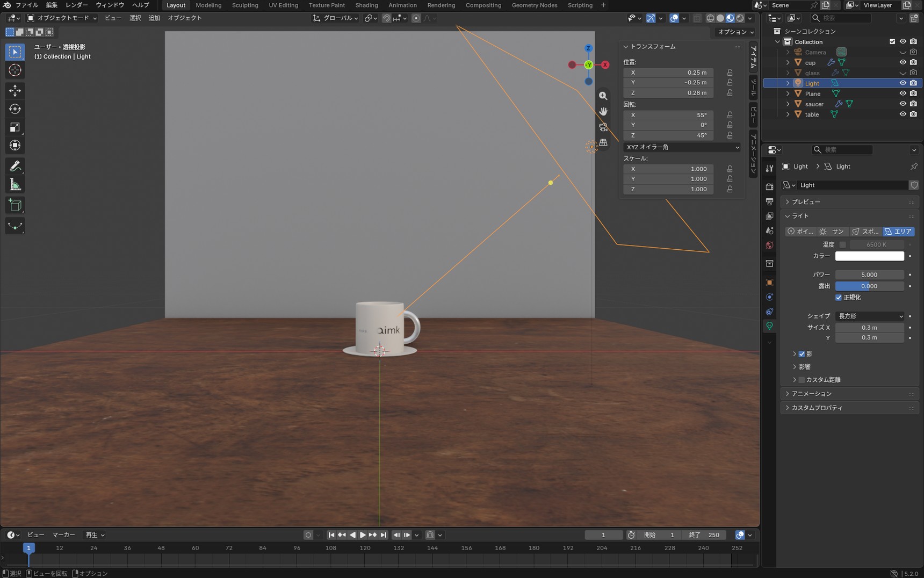Switch to rendered viewport shading
This screenshot has height=578, width=924.
(740, 18)
